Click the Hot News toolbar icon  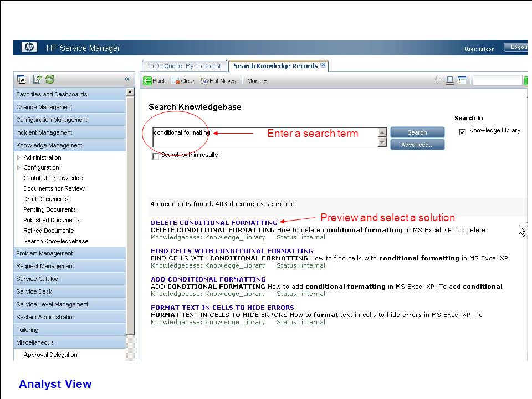204,81
